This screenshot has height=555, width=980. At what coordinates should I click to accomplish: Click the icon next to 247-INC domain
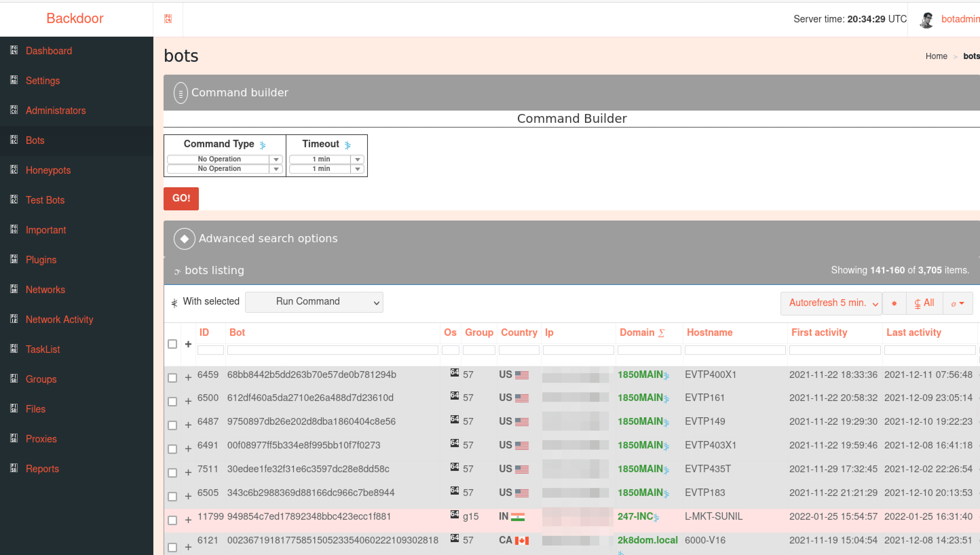click(656, 518)
